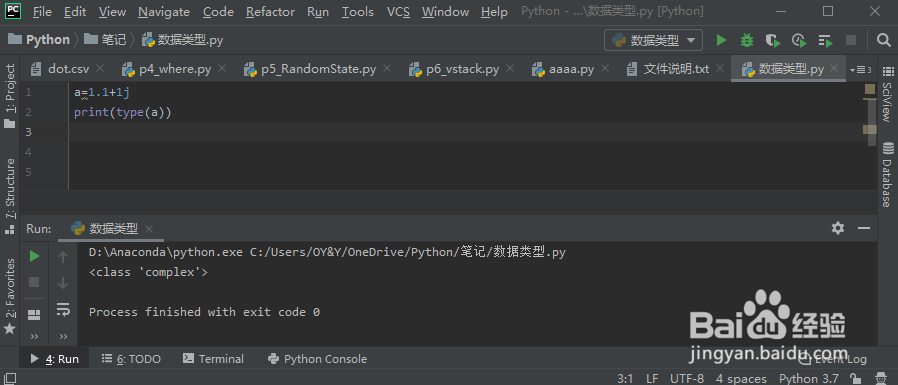
Task: Close the dot.csv tab
Action: [x=100, y=69]
